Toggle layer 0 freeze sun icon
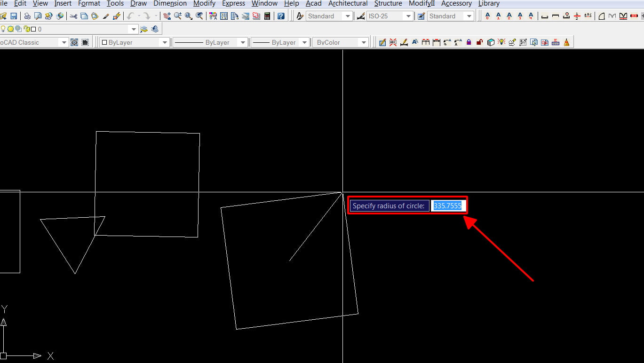This screenshot has width=644, height=363. click(x=10, y=29)
